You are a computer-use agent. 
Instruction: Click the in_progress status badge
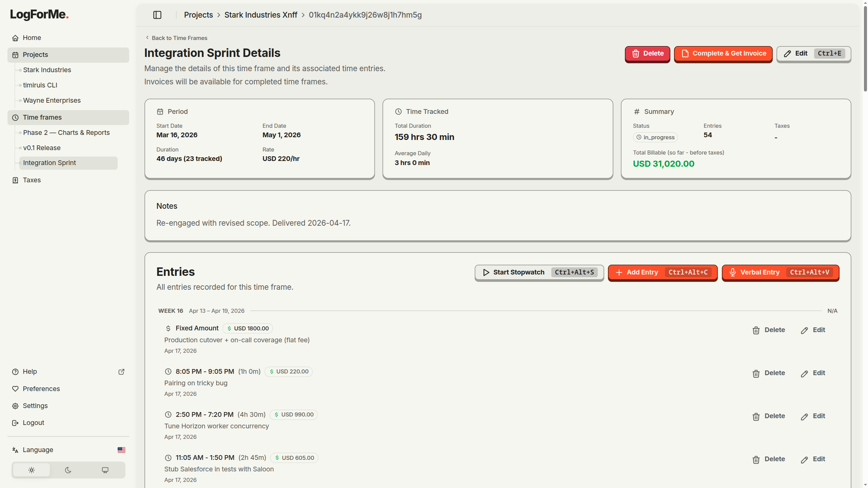tap(655, 137)
